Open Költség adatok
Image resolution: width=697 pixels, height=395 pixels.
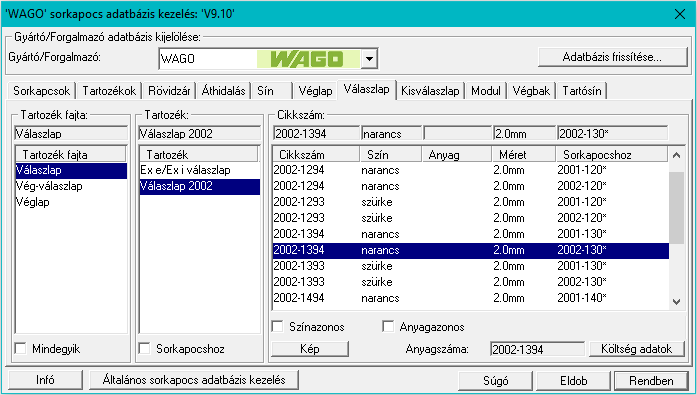pyautogui.click(x=637, y=349)
